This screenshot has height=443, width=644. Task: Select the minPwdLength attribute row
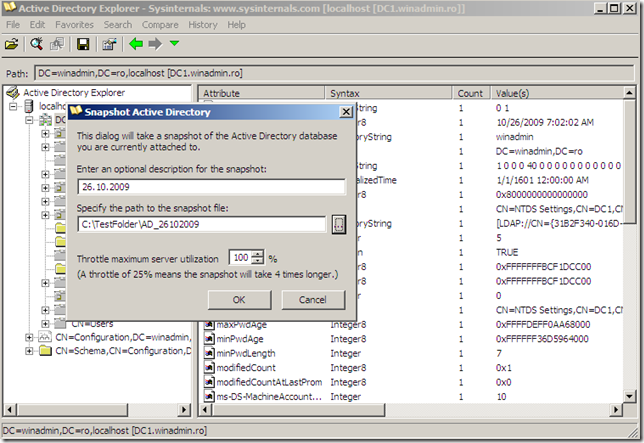(x=413, y=353)
